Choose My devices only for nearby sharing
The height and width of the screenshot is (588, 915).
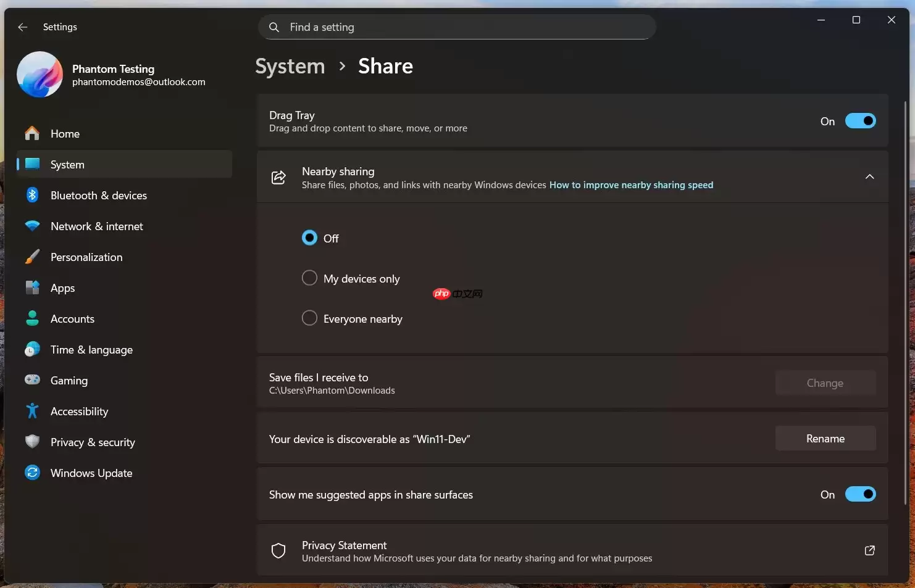(x=309, y=278)
